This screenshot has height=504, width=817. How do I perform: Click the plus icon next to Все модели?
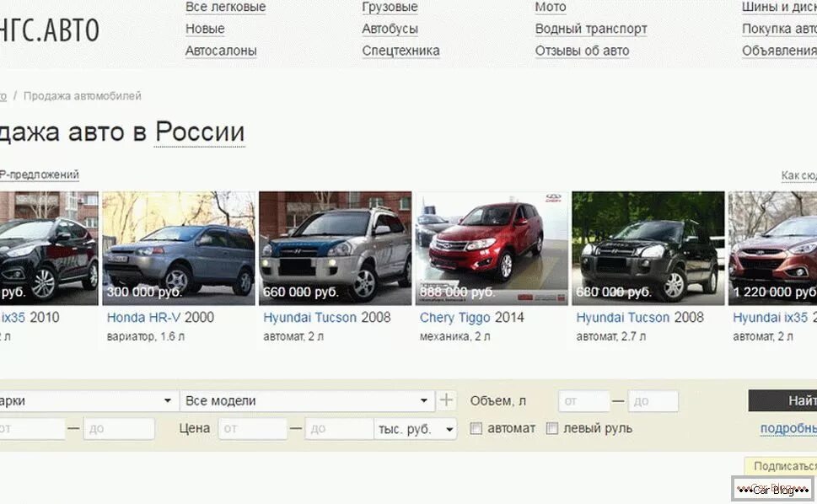tap(446, 400)
